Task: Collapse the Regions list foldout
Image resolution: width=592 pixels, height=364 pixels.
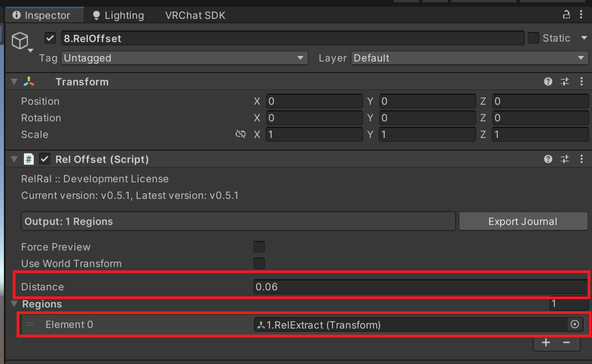Action: pos(14,304)
